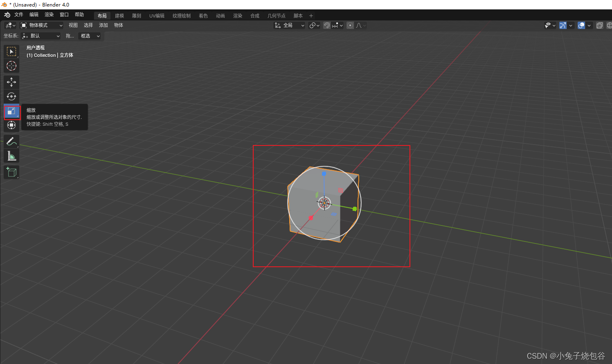Toggle viewport gizmos display

click(x=563, y=25)
